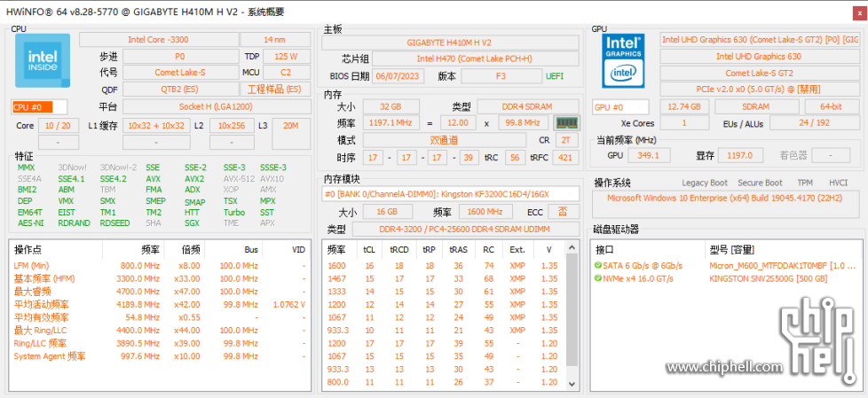
Task: Click the 双通道 memory mode field
Action: point(444,140)
